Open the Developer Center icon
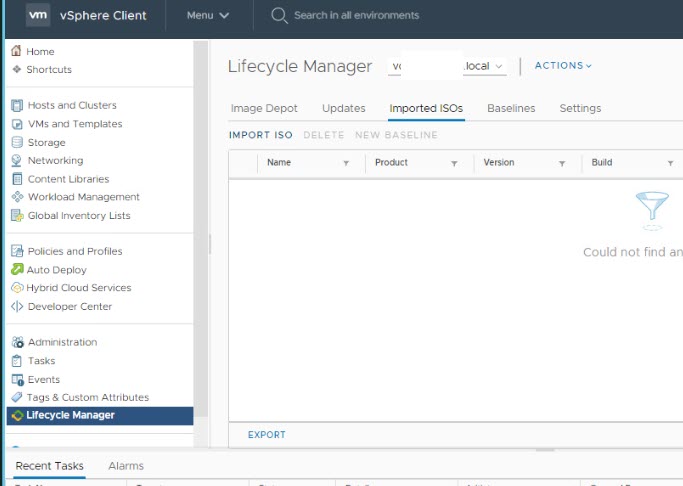 pos(17,306)
